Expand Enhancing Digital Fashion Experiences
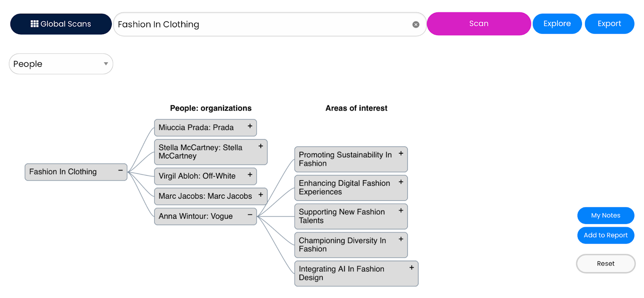This screenshot has width=644, height=298. [401, 182]
